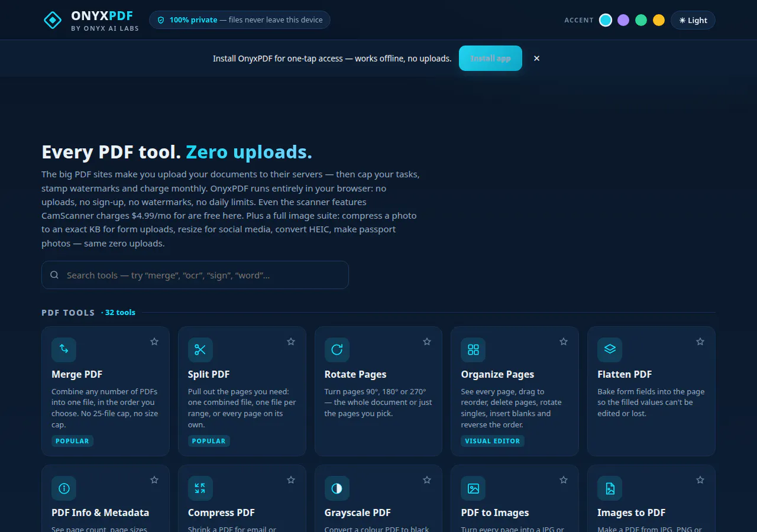Click the Images to PDF file icon
Screen dimensions: 757x532
tap(610, 488)
